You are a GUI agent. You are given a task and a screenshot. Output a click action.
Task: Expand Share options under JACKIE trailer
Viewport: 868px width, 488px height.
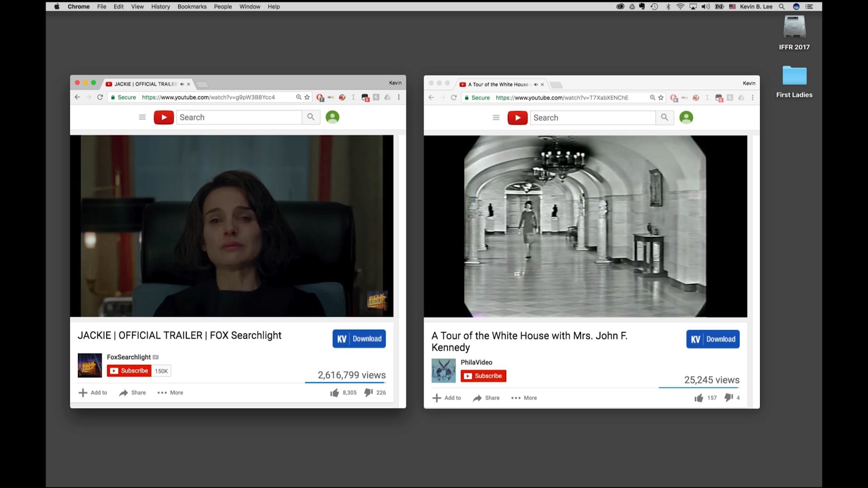click(x=132, y=393)
